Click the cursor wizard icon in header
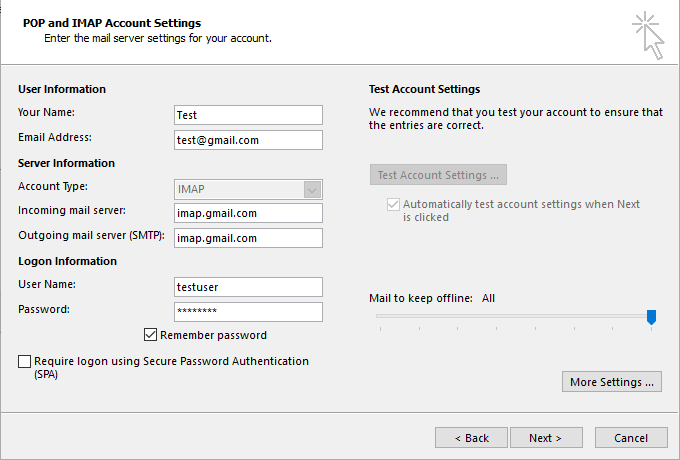680x460 pixels. (647, 35)
